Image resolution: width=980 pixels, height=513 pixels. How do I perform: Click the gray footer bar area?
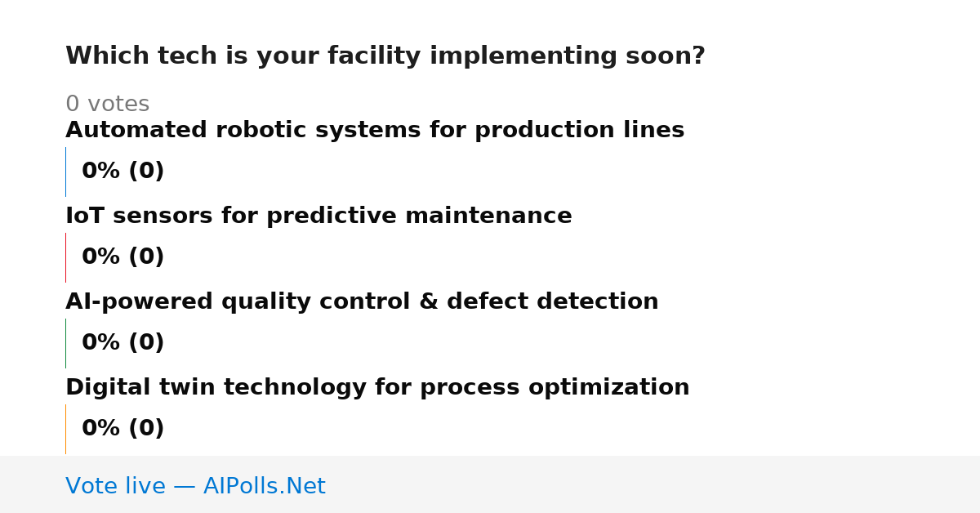coord(490,484)
